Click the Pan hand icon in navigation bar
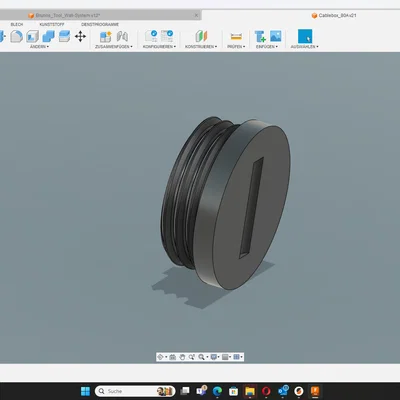The image size is (400, 400). [182, 357]
